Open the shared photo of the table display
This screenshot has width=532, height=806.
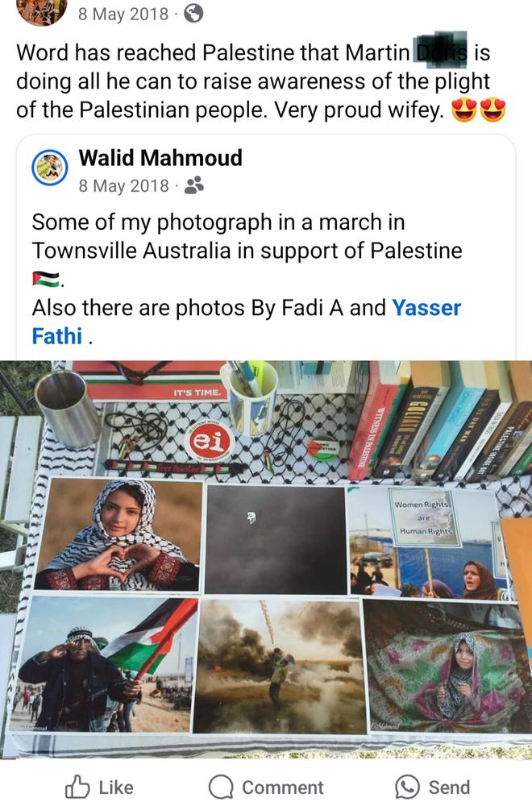point(266,559)
